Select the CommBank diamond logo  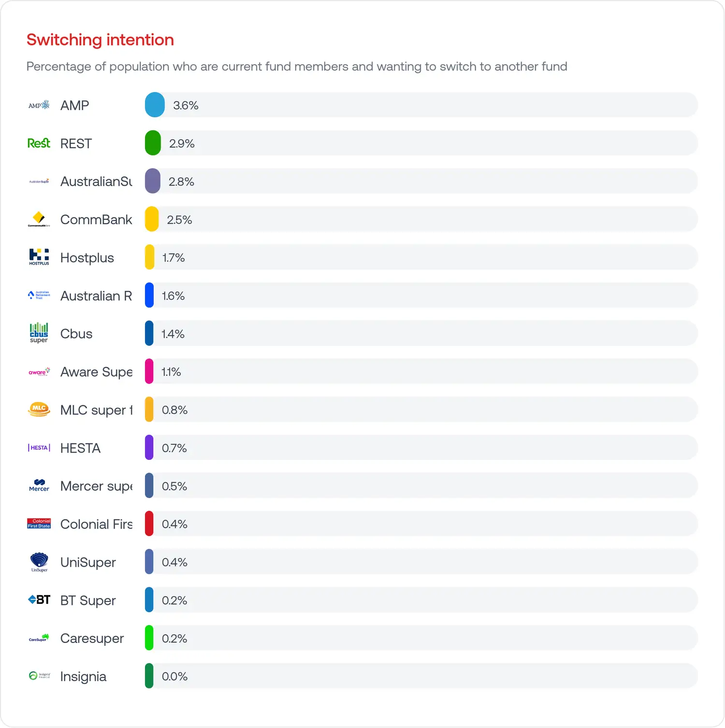39,219
